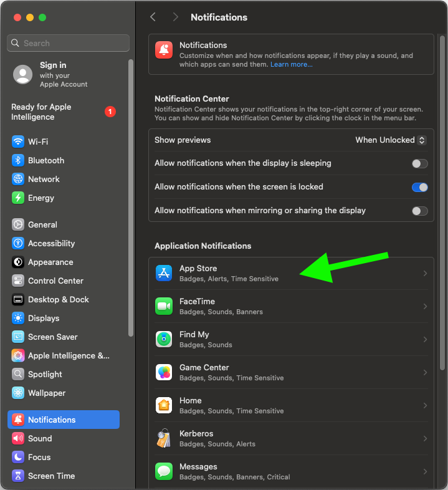Image resolution: width=448 pixels, height=490 pixels.
Task: Click the App Store app icon
Action: 164,273
